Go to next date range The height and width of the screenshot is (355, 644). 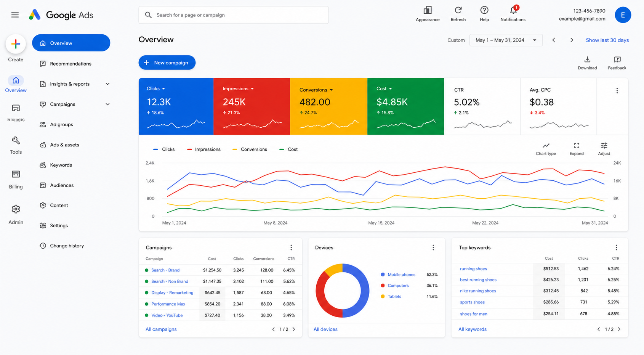coord(572,40)
